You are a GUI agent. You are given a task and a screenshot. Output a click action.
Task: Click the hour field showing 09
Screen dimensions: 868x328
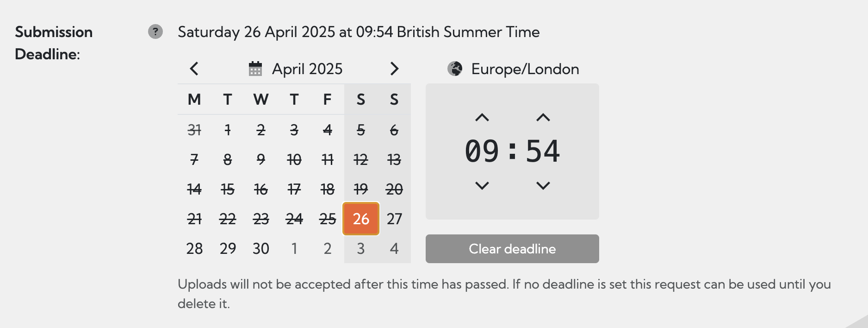point(482,151)
